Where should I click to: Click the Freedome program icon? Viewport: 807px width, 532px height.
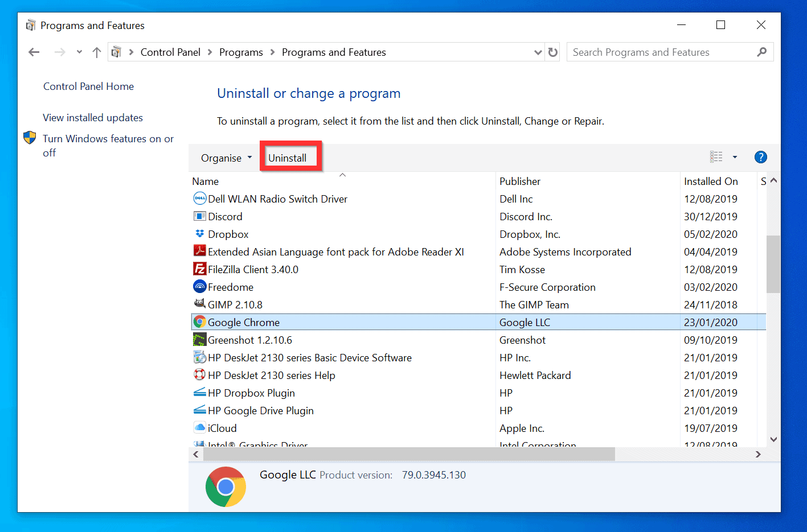tap(199, 286)
